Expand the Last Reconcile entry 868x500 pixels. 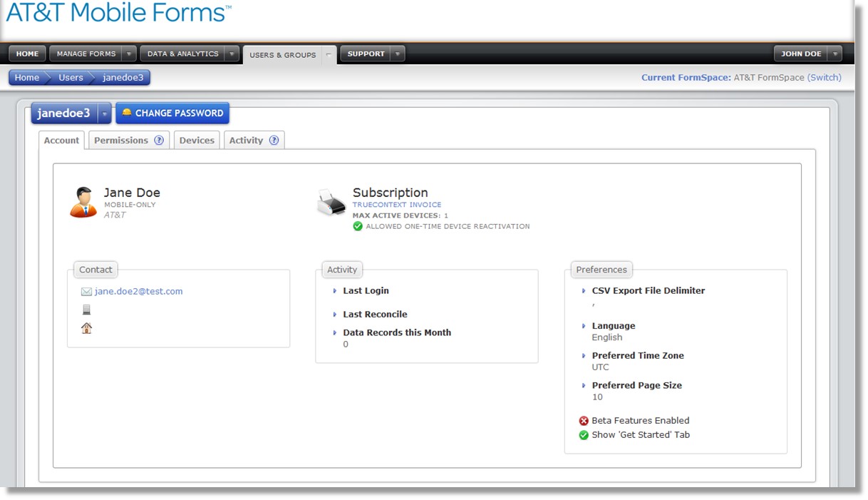click(334, 315)
